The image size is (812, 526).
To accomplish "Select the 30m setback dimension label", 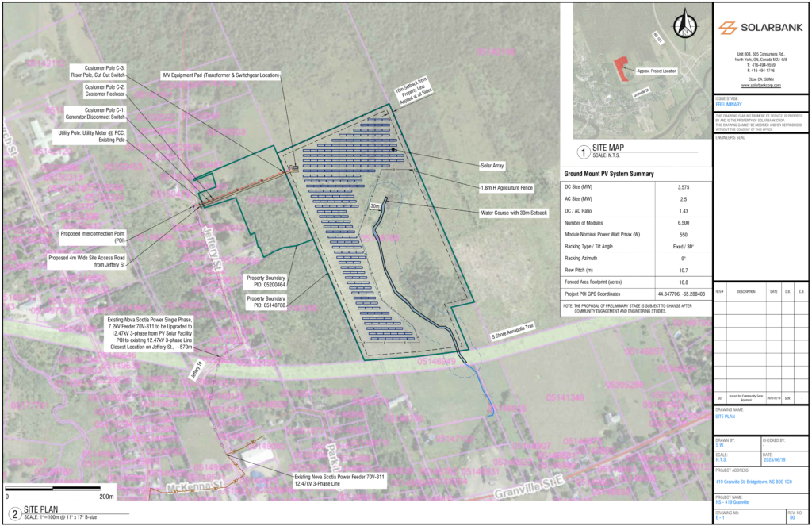I will 375,205.
